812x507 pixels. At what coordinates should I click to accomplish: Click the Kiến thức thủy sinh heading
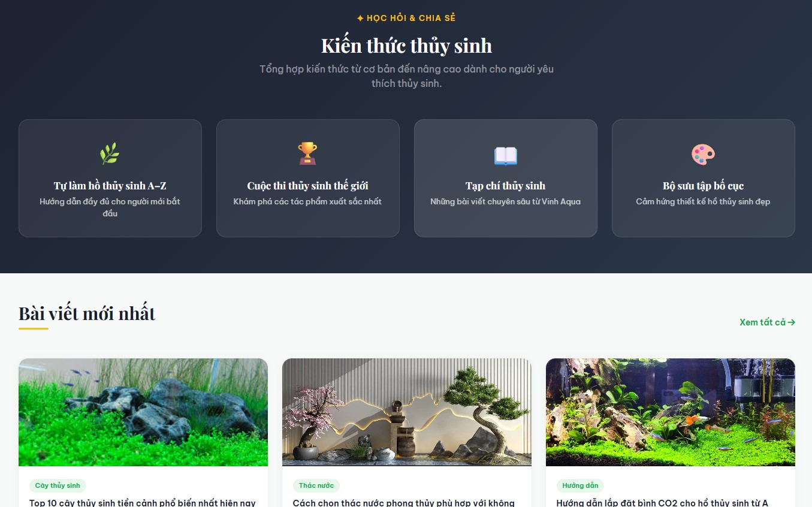tap(406, 46)
